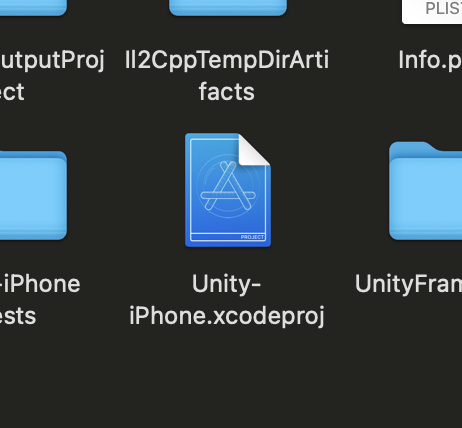This screenshot has height=428, width=462.
Task: Click the PROJECT badge on the xcodeproj icon
Action: click(252, 237)
